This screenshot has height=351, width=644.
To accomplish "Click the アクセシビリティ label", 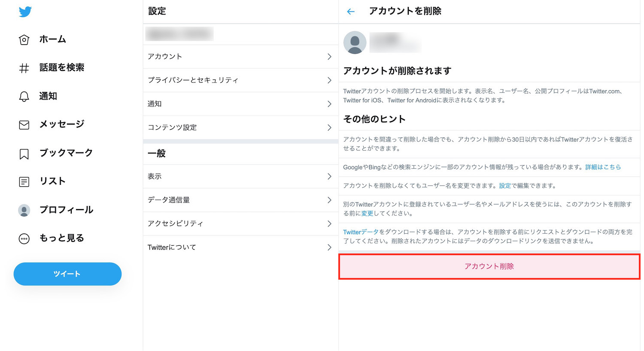I will click(x=175, y=224).
